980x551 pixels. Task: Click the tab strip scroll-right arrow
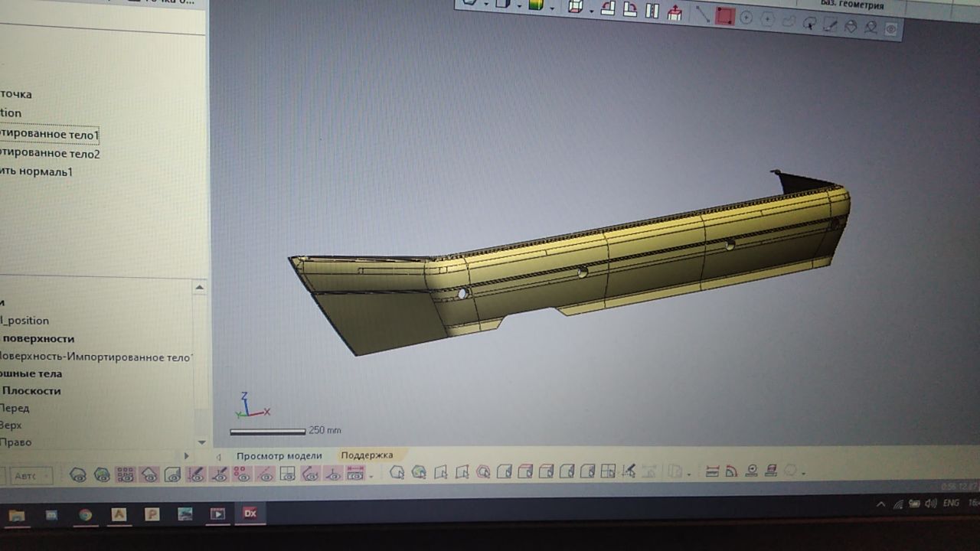coord(186,456)
